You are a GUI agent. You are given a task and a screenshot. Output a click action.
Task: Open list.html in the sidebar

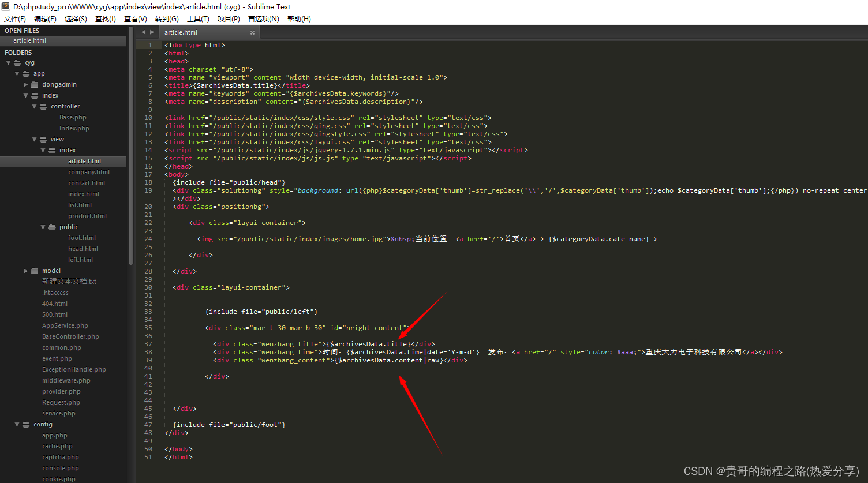(80, 205)
